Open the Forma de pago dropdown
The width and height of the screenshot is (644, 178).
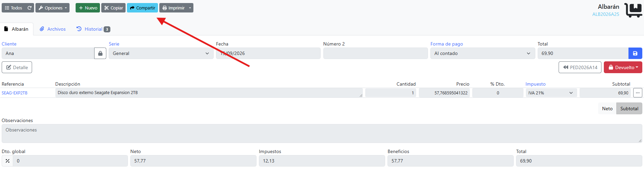pos(482,53)
